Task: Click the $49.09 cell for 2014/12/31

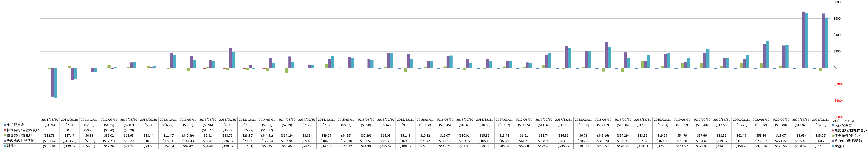Action: 326,136
